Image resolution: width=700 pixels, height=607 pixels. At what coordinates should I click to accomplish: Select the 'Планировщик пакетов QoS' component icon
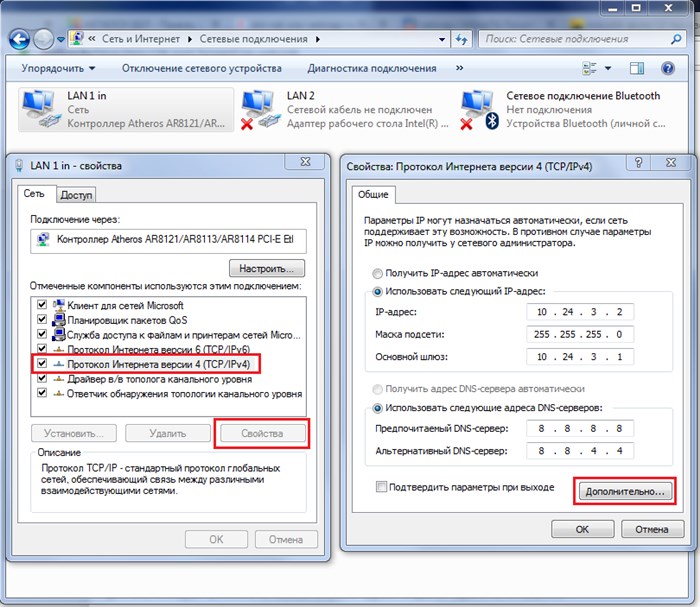click(58, 320)
